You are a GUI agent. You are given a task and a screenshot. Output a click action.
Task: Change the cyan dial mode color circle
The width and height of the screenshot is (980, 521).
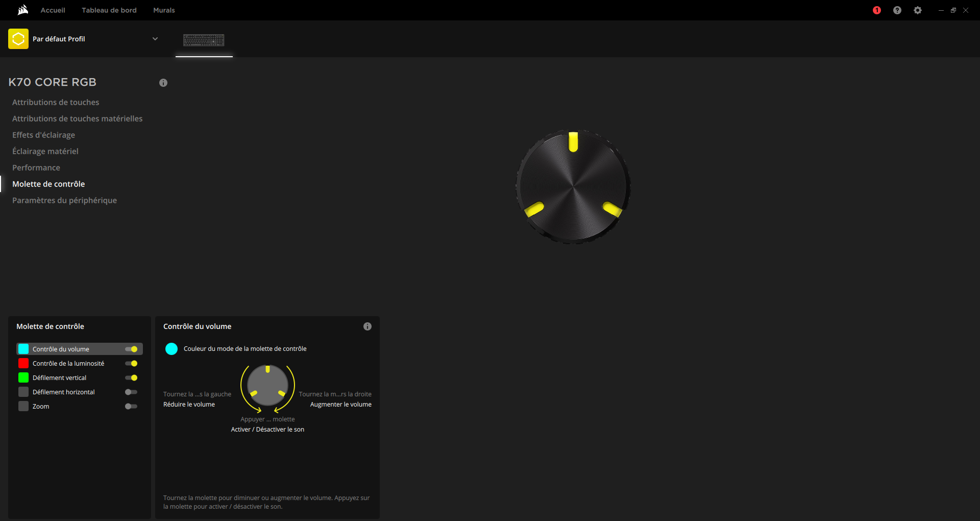(171, 349)
